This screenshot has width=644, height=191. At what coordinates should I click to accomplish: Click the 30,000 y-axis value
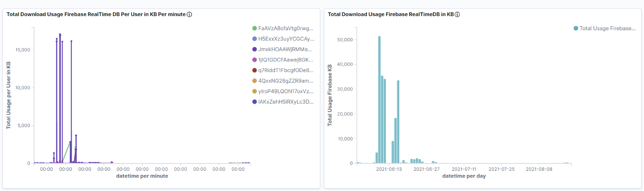tap(345, 89)
